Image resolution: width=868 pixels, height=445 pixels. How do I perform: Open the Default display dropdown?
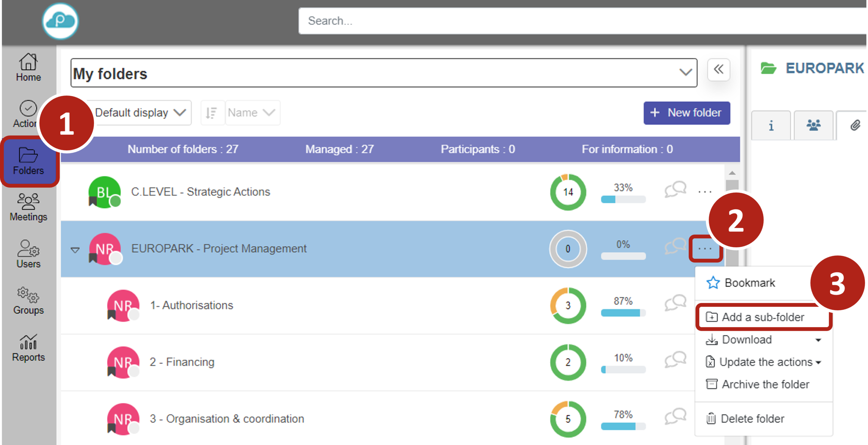coord(140,112)
